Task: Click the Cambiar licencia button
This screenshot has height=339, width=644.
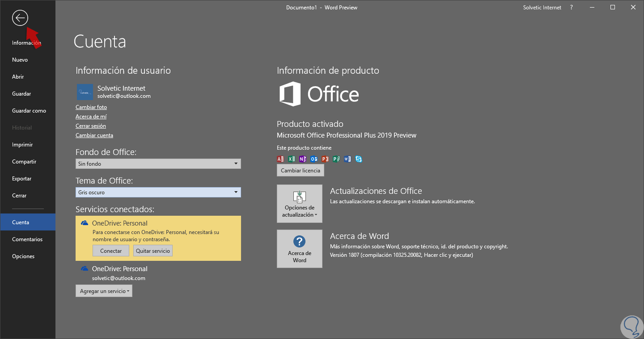Action: point(301,171)
